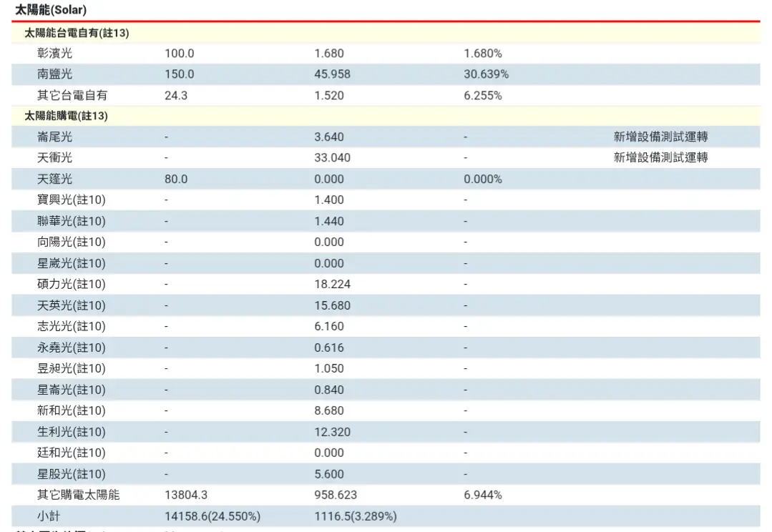Click the 南鹽光 row label

pyautogui.click(x=55, y=74)
